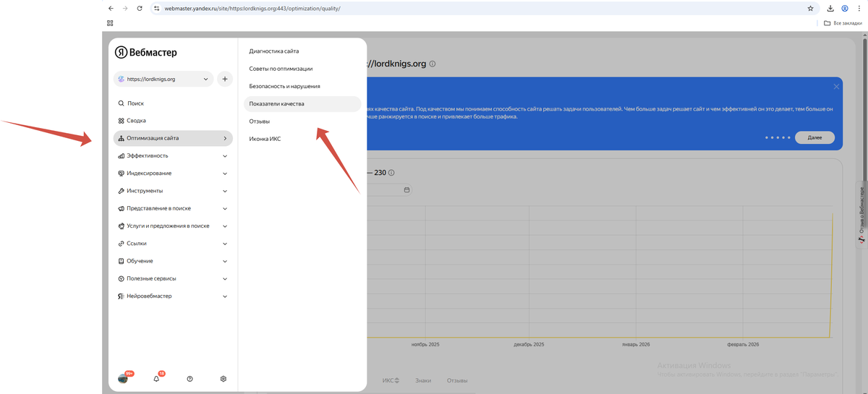The height and width of the screenshot is (394, 868).
Task: Open notifications bell icon
Action: (156, 378)
